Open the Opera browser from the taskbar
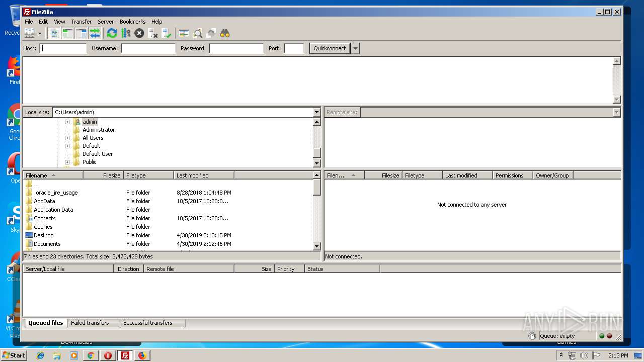The width and height of the screenshot is (644, 362). pos(108,355)
